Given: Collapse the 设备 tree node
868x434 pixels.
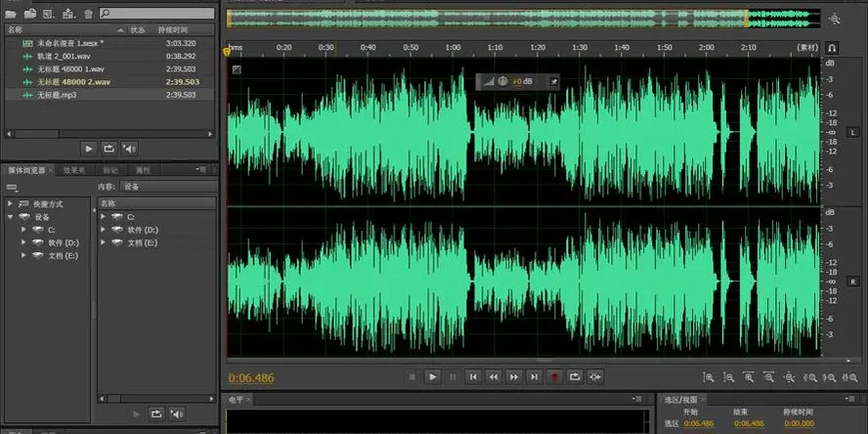Looking at the screenshot, I should pos(11,216).
